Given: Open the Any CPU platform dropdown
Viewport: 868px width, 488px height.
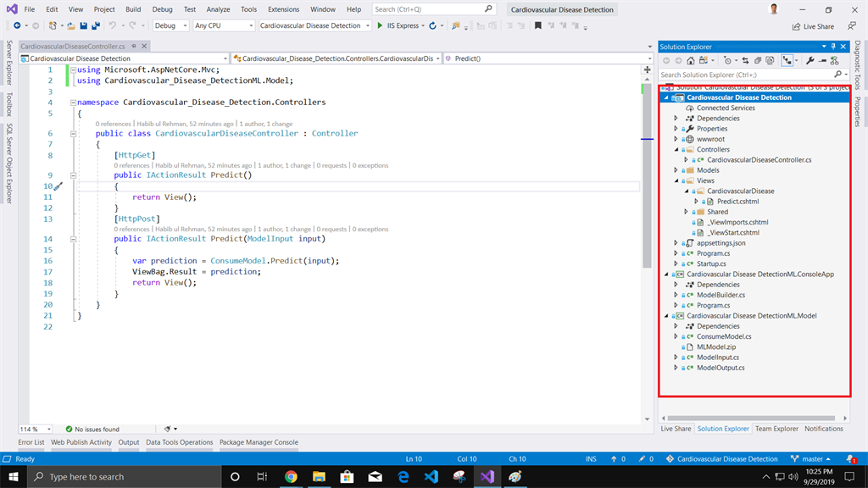Looking at the screenshot, I should click(x=223, y=26).
